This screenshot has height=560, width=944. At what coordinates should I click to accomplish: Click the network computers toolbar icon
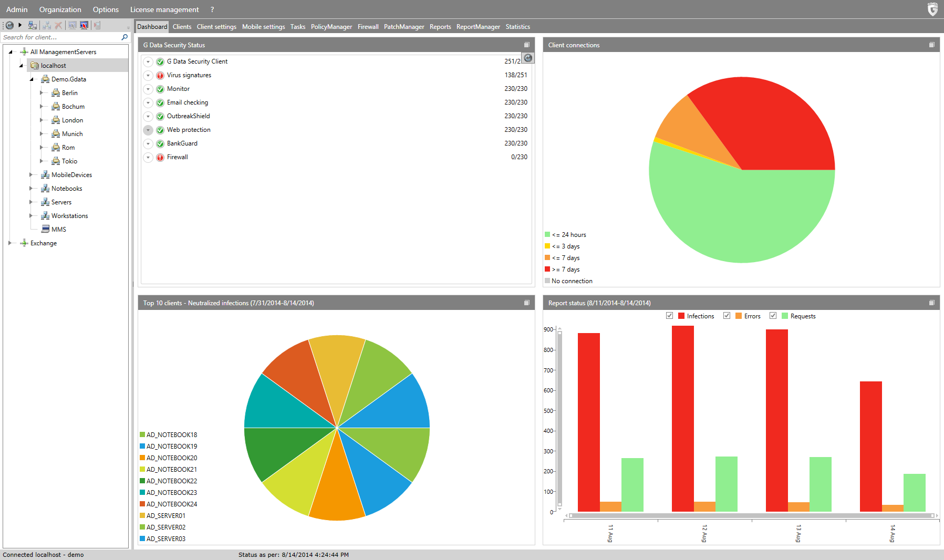point(33,25)
